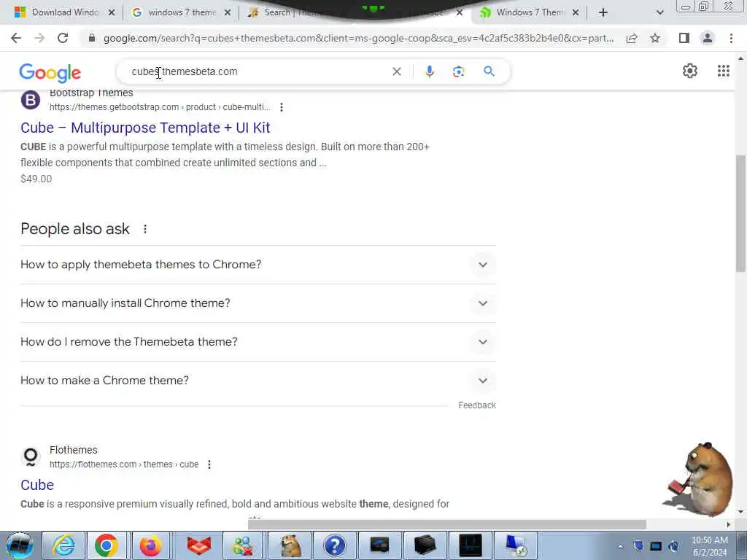Viewport: 747px width, 560px height.
Task: Click the hamster app in taskbar
Action: (x=290, y=545)
